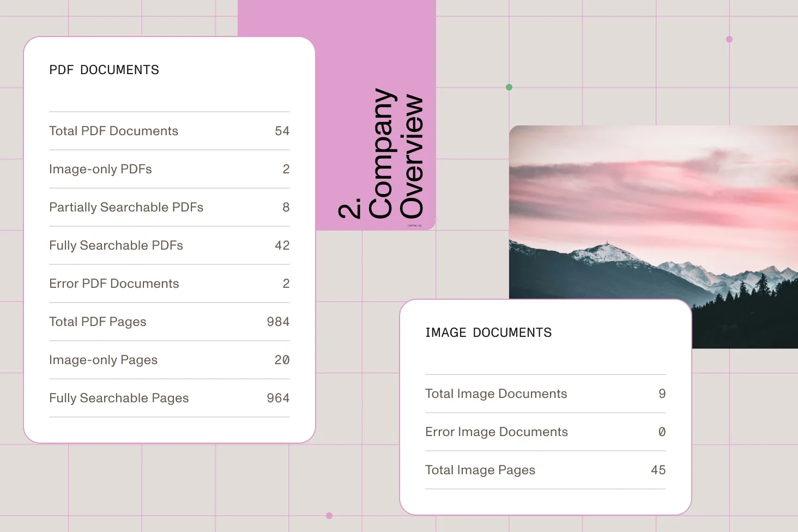The width and height of the screenshot is (798, 532).
Task: Click the 45 Total Image Pages value
Action: pos(658,470)
